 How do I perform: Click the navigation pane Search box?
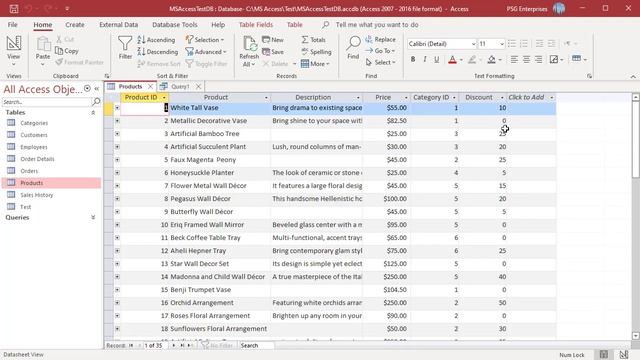point(47,102)
